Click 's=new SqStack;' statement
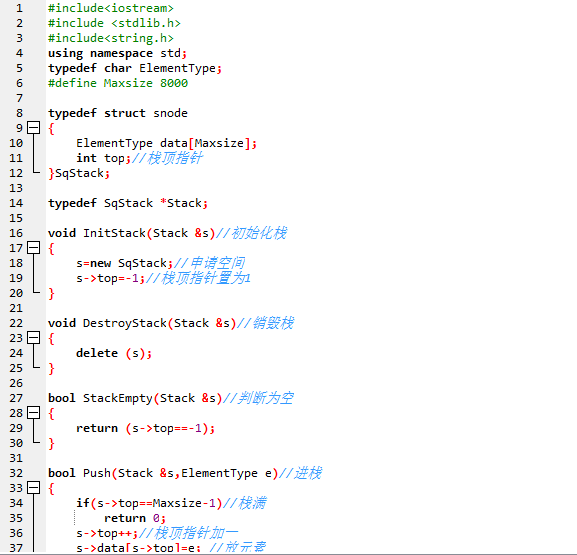The image size is (577, 555). tap(125, 263)
